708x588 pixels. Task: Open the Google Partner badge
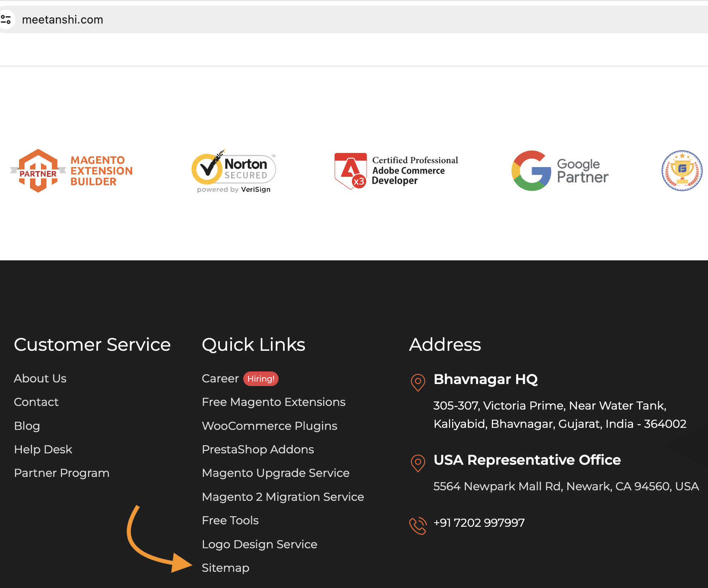coord(560,171)
